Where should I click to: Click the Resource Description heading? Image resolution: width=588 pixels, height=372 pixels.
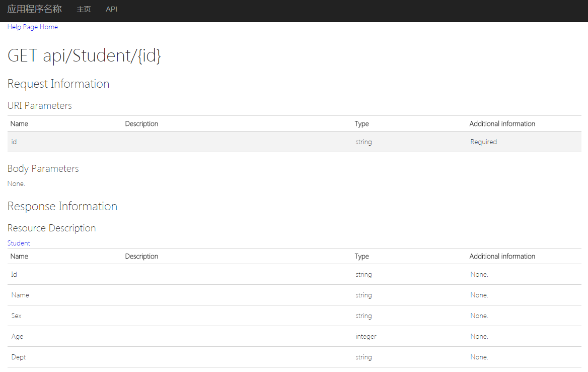[x=51, y=228]
